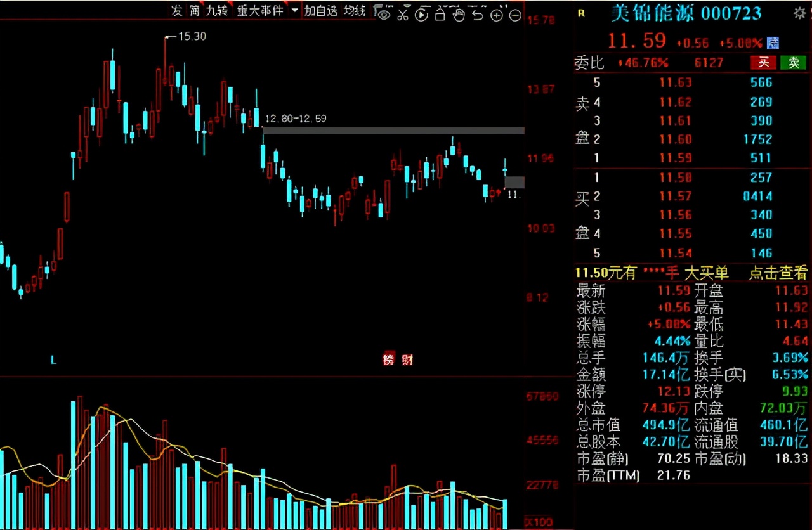This screenshot has width=812, height=530.
Task: Open the 财 marker on the chart
Action: (407, 359)
